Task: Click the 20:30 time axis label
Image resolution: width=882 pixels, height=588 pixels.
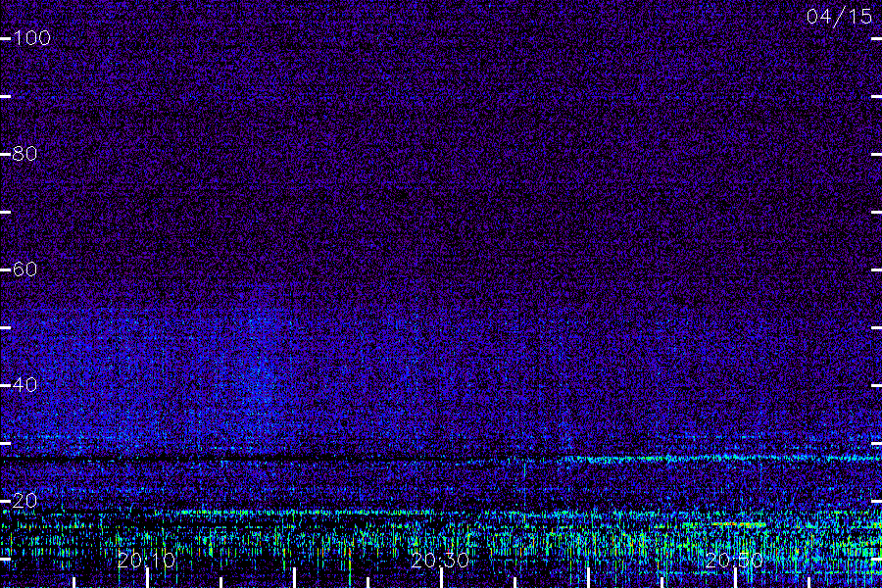Action: coord(440,560)
